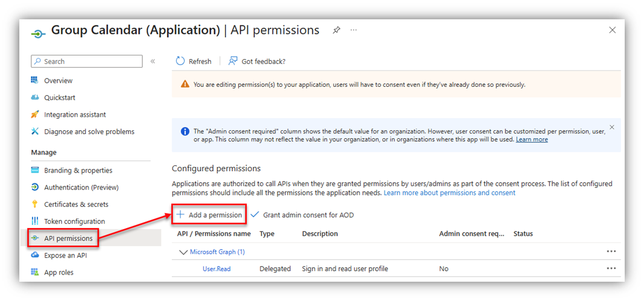Open the ellipsis menu for the Microsoft Graph row
This screenshot has width=644, height=301.
[x=611, y=252]
